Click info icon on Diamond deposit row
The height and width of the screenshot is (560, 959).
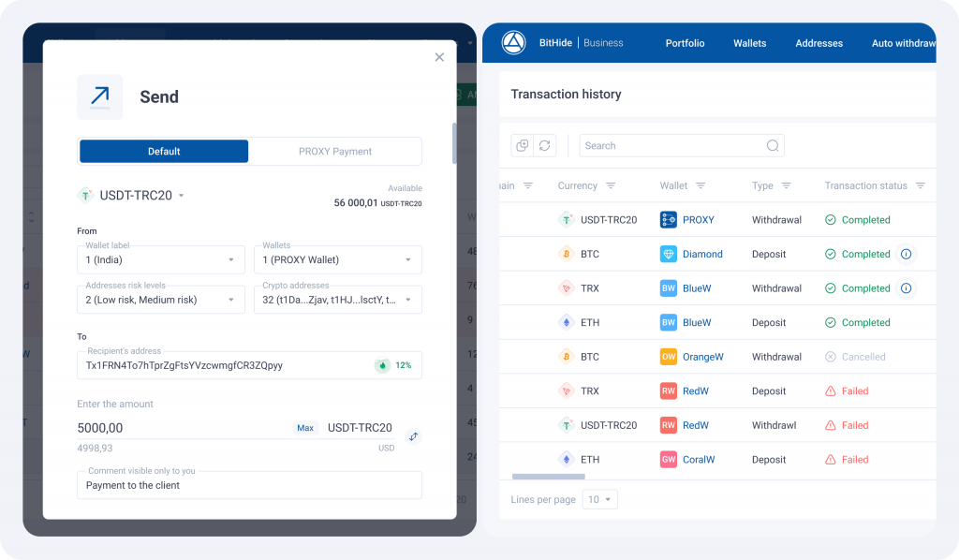coord(905,254)
